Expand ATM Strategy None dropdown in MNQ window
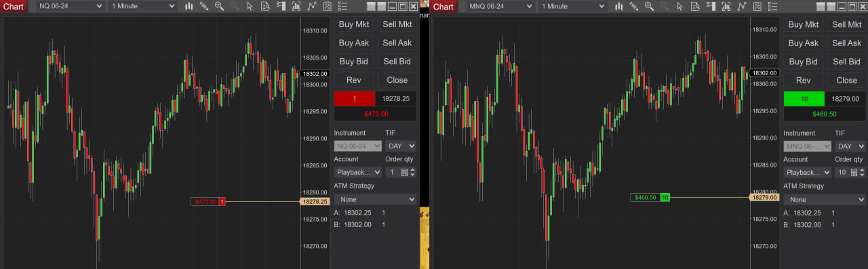 (825, 199)
